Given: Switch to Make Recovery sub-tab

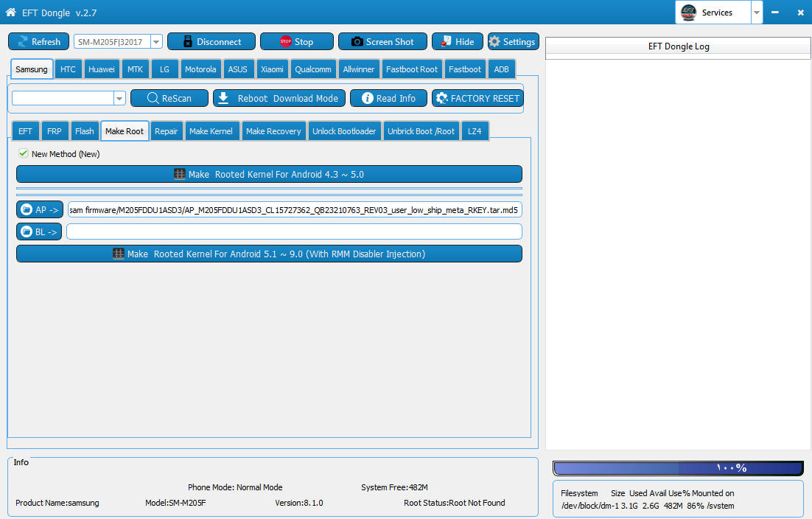Looking at the screenshot, I should pos(273,131).
